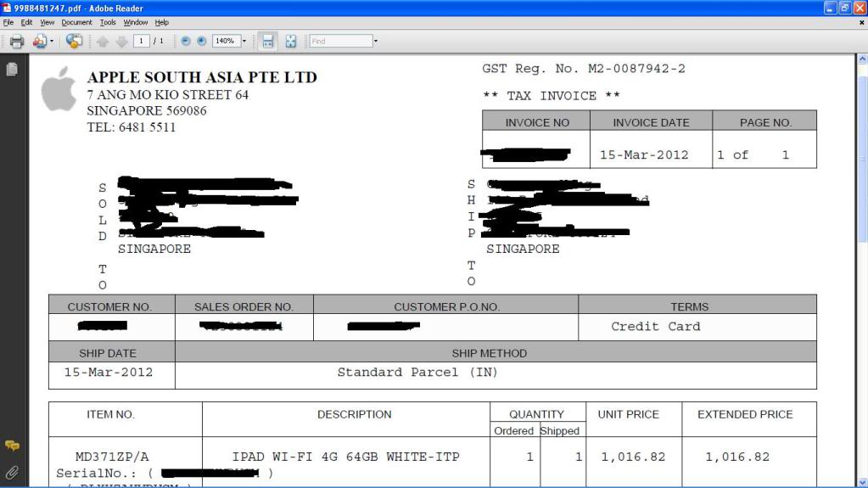Go to previous page with up arrow
The image size is (868, 488).
[x=103, y=41]
